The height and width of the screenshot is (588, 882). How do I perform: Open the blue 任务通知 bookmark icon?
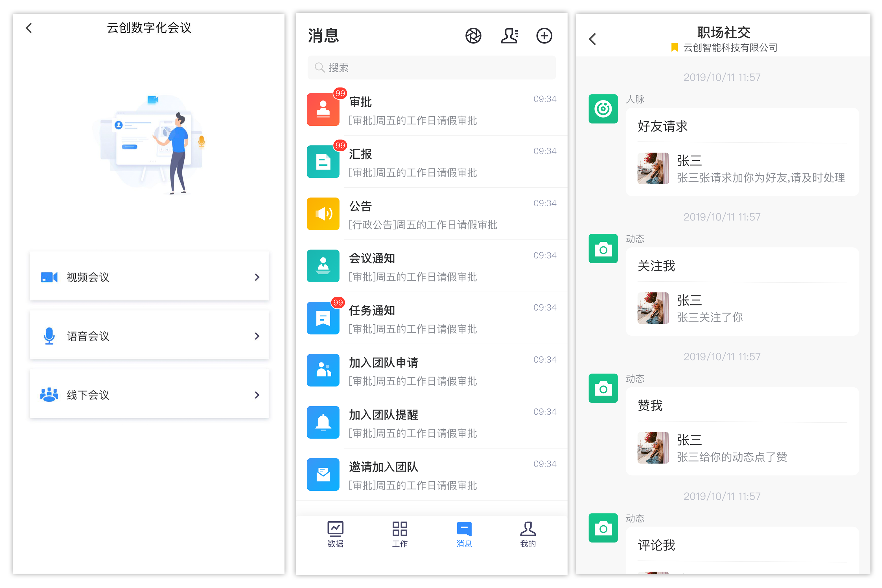pos(323,318)
